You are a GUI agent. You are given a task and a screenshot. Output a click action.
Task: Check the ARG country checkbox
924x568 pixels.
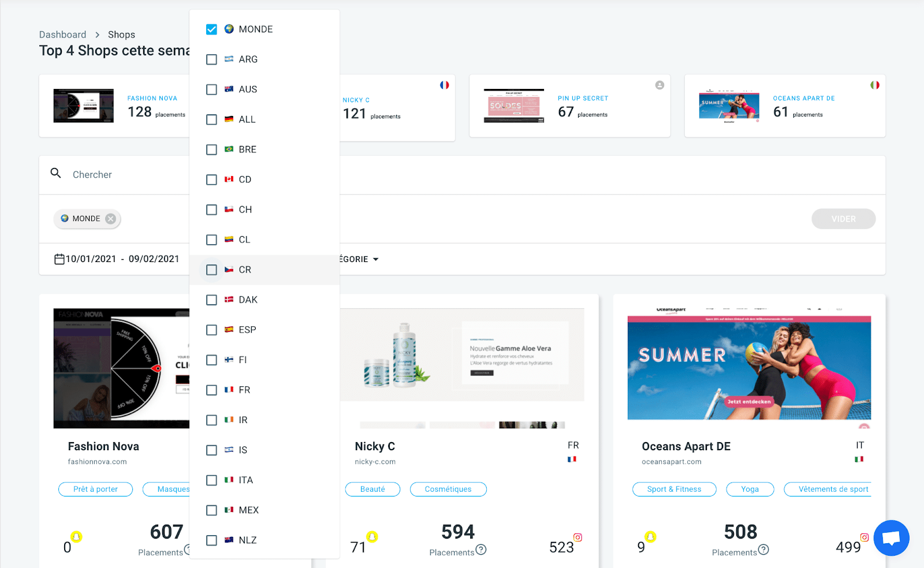pos(212,59)
